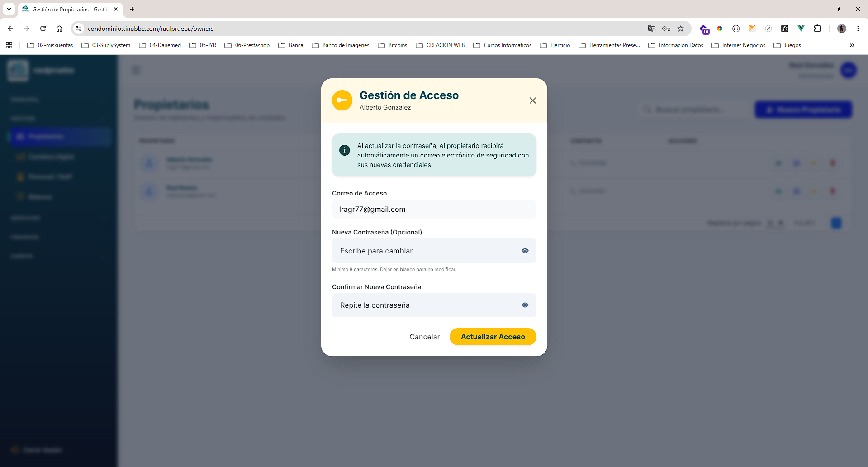This screenshot has height=467, width=868.
Task: Close the Gestión de Propietarios tab
Action: click(x=116, y=9)
